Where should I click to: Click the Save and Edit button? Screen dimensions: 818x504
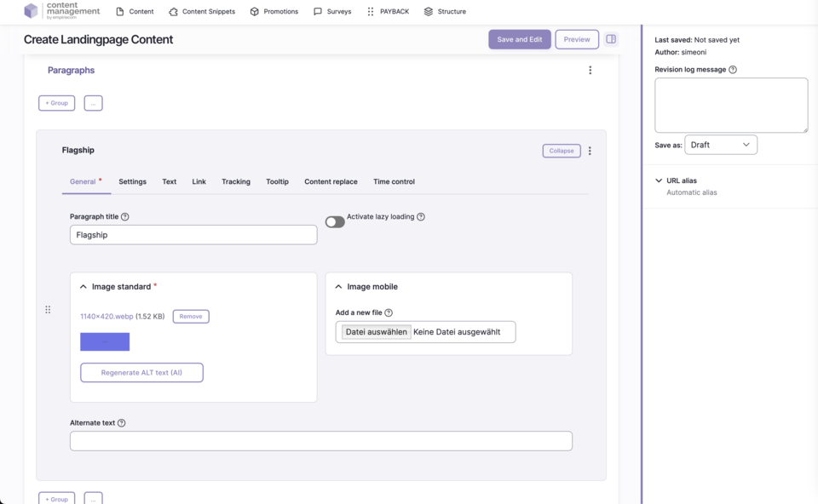pos(519,39)
